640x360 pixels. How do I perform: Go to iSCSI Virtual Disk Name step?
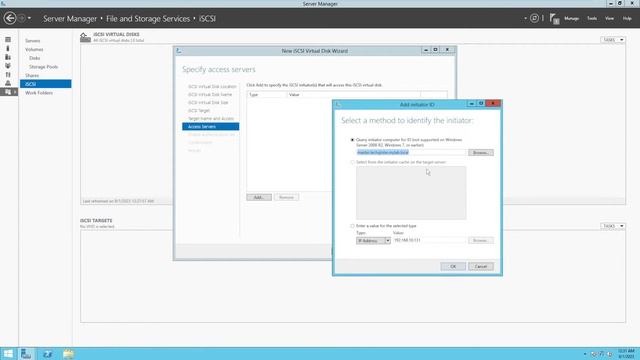coord(210,94)
